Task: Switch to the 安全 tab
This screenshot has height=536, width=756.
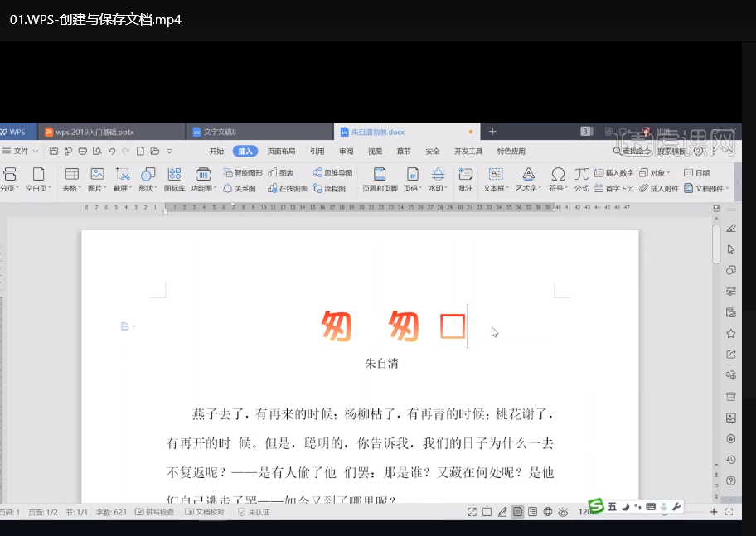Action: [x=433, y=151]
